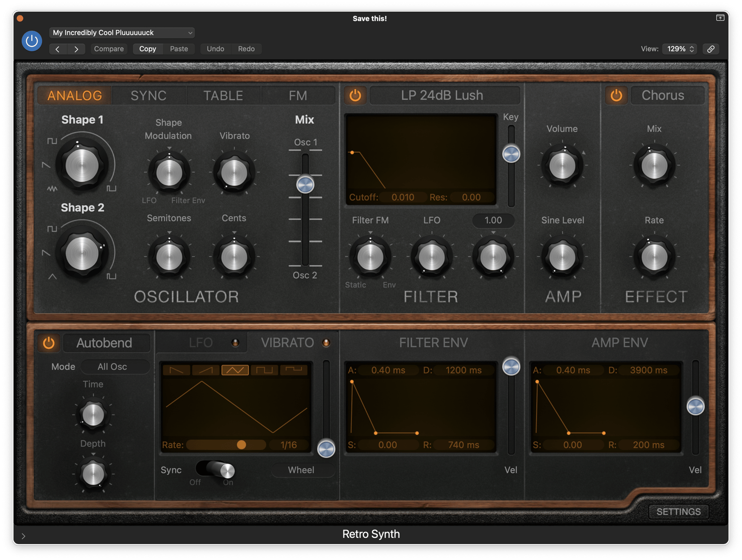Click the Undo button
The height and width of the screenshot is (560, 742).
click(x=215, y=49)
